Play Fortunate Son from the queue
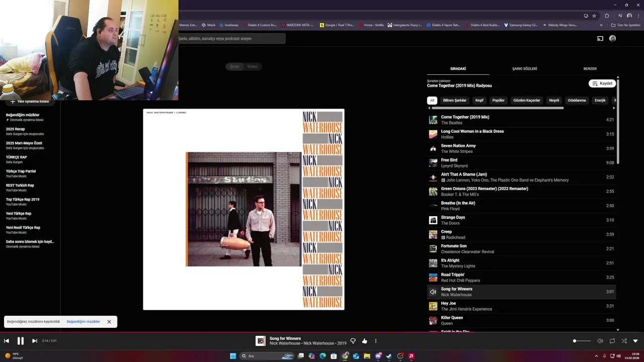 pos(521,249)
